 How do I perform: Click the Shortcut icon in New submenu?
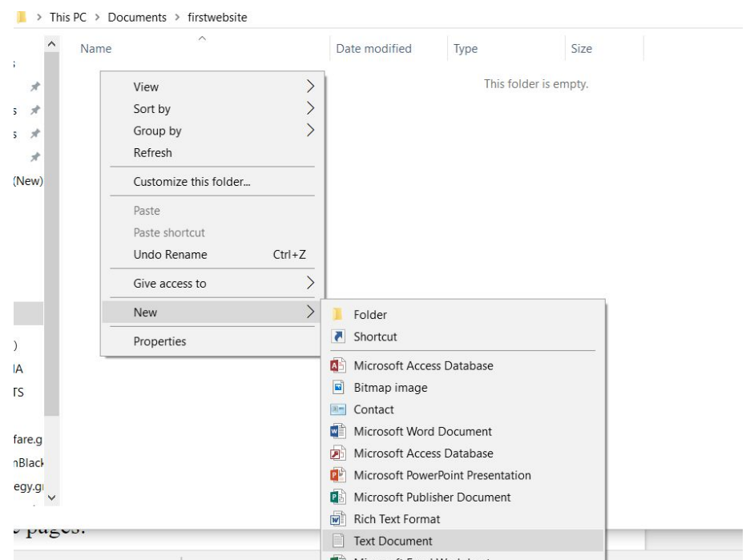tap(337, 336)
